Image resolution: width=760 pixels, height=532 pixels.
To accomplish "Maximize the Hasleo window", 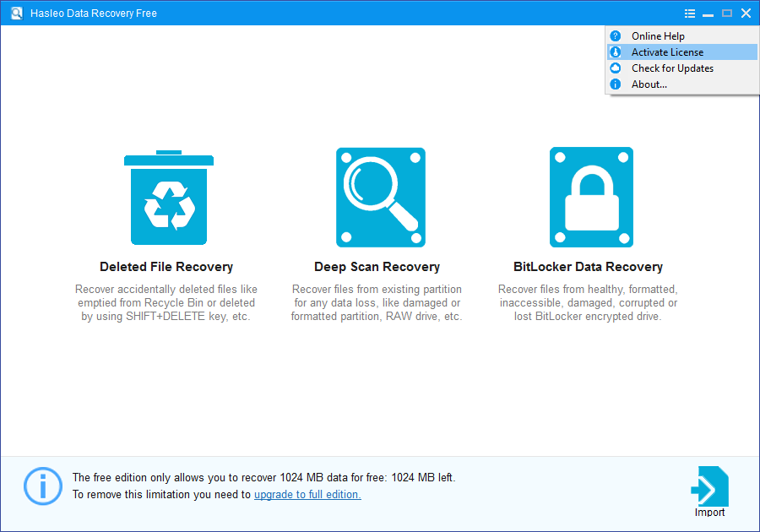I will [727, 14].
